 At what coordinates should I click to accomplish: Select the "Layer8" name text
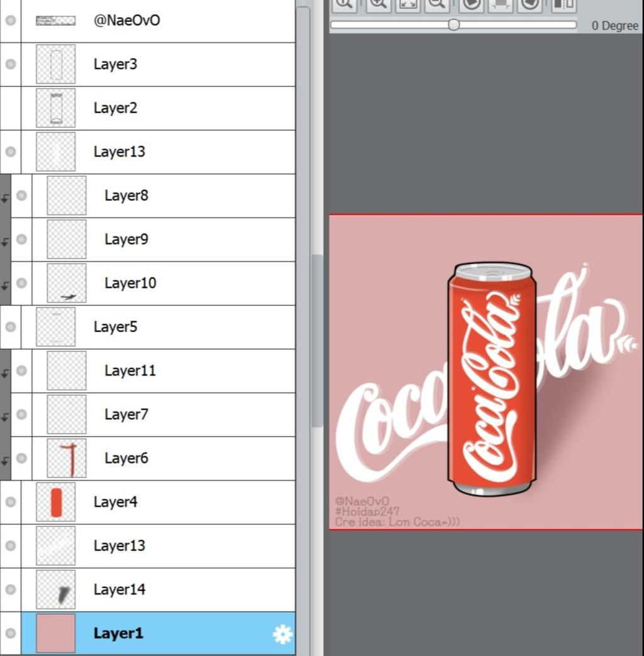click(126, 196)
